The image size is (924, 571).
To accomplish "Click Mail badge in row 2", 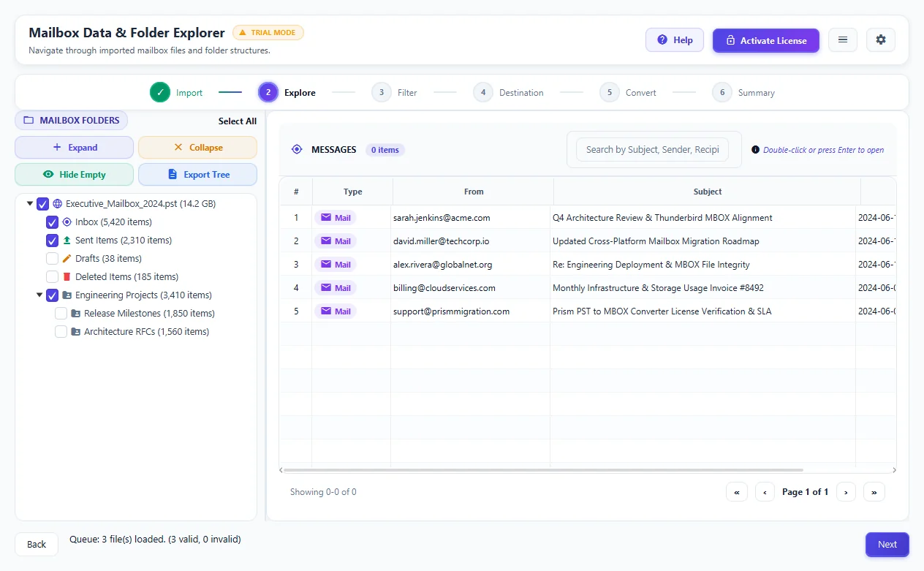I will [x=336, y=241].
